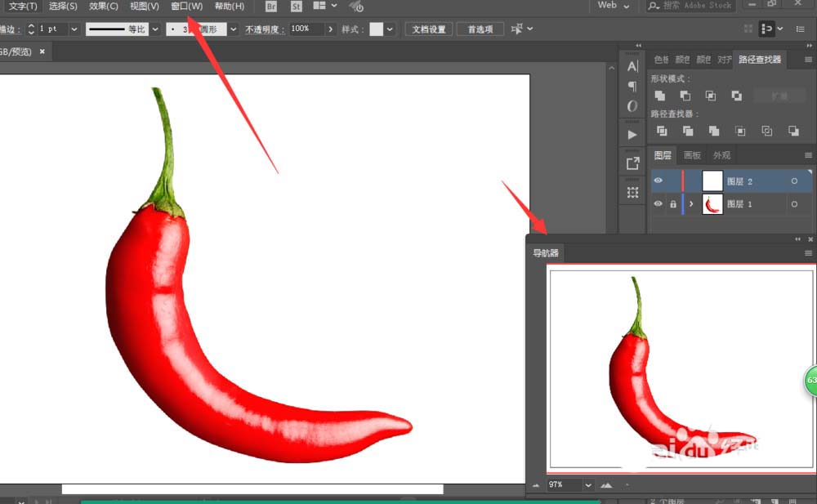Click the Minus Front shape mode icon
The width and height of the screenshot is (817, 504).
point(685,96)
